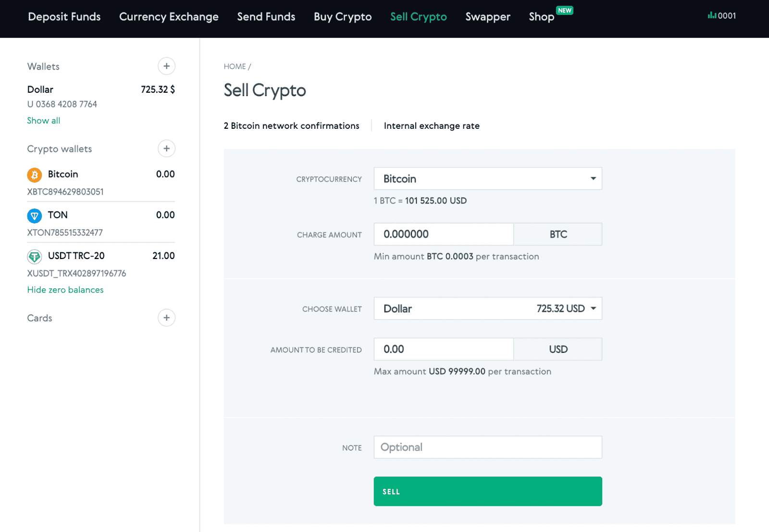Navigate back using the HOME breadcrumb

(235, 66)
